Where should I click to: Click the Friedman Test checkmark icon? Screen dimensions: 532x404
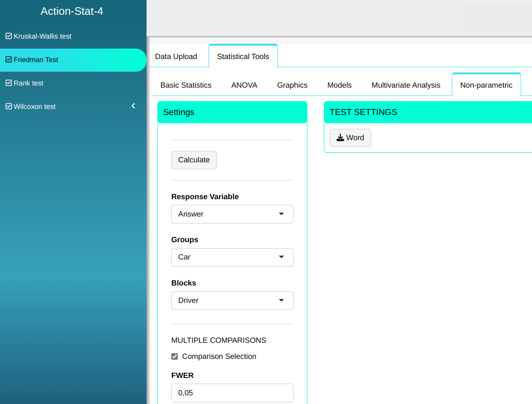click(x=8, y=60)
